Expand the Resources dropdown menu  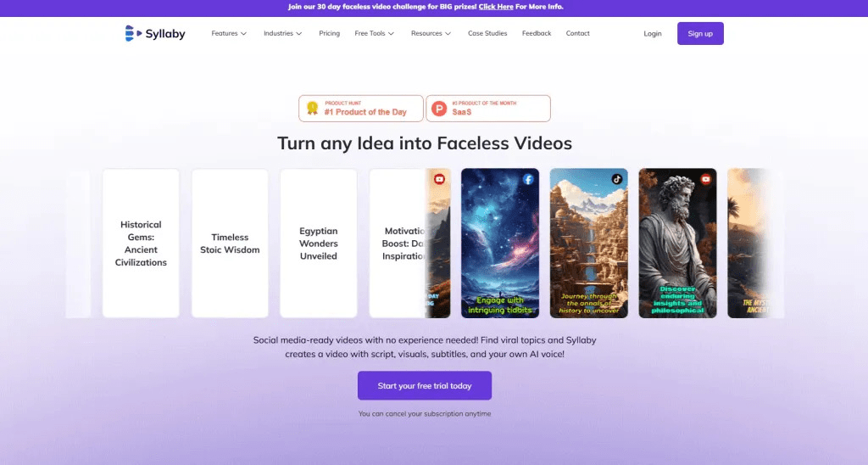pyautogui.click(x=431, y=33)
